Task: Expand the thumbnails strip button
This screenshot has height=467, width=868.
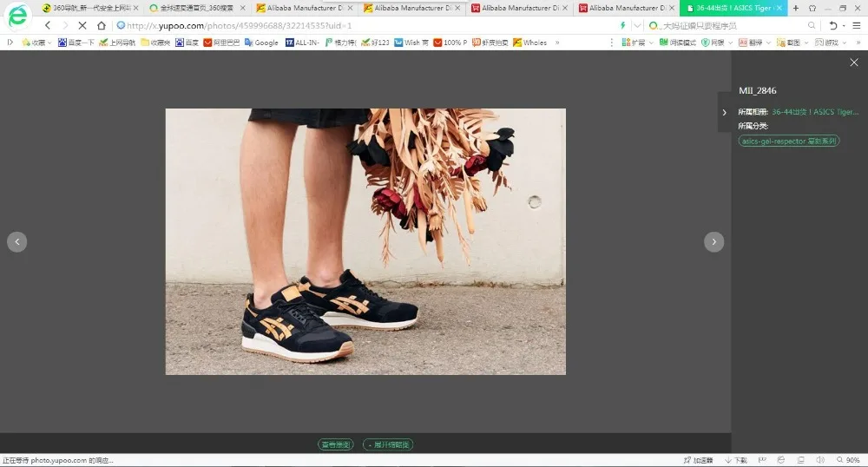Action: 388,444
